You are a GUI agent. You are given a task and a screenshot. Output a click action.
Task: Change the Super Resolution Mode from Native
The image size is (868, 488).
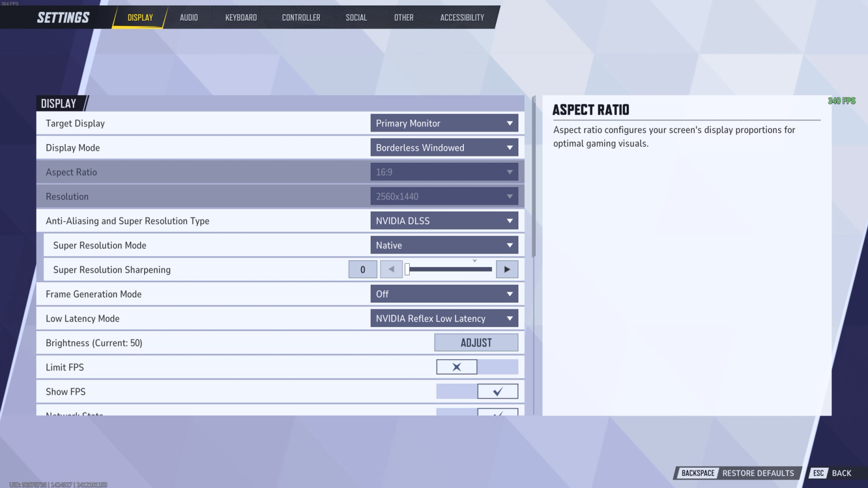click(444, 245)
